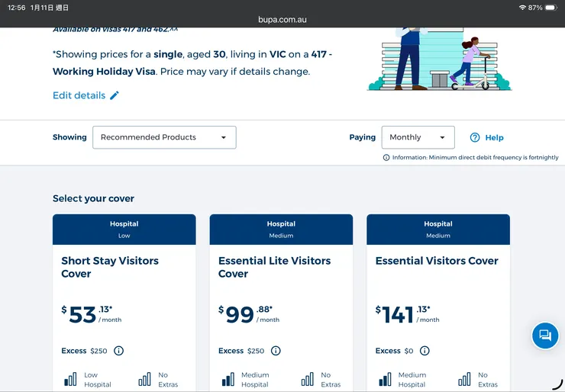Viewport: 565px width, 392px height.
Task: Click the Edit details pencil icon
Action: (115, 95)
